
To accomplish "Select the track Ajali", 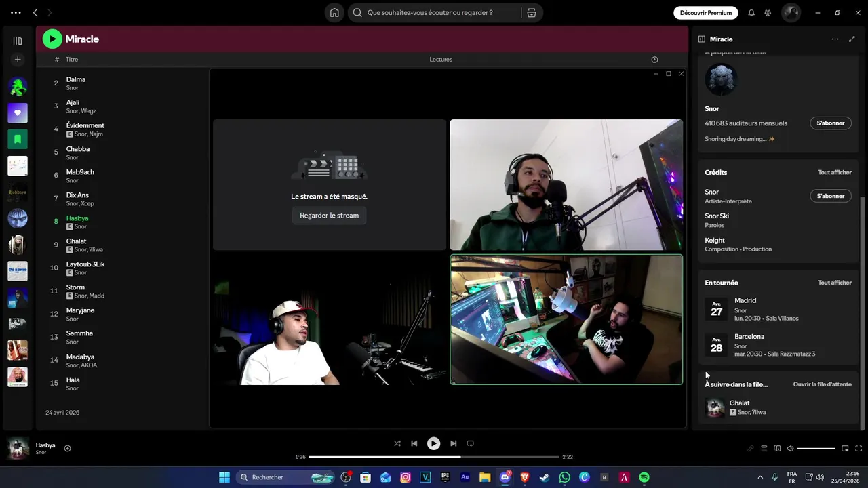I will point(73,102).
